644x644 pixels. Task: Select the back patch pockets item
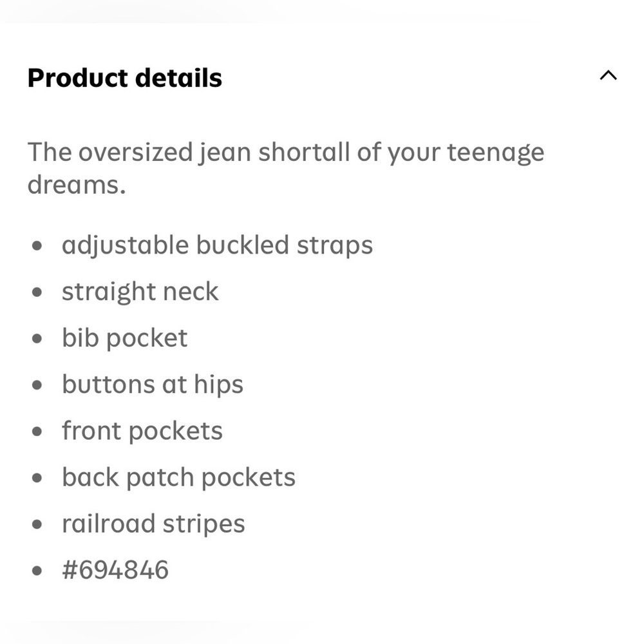tap(178, 478)
